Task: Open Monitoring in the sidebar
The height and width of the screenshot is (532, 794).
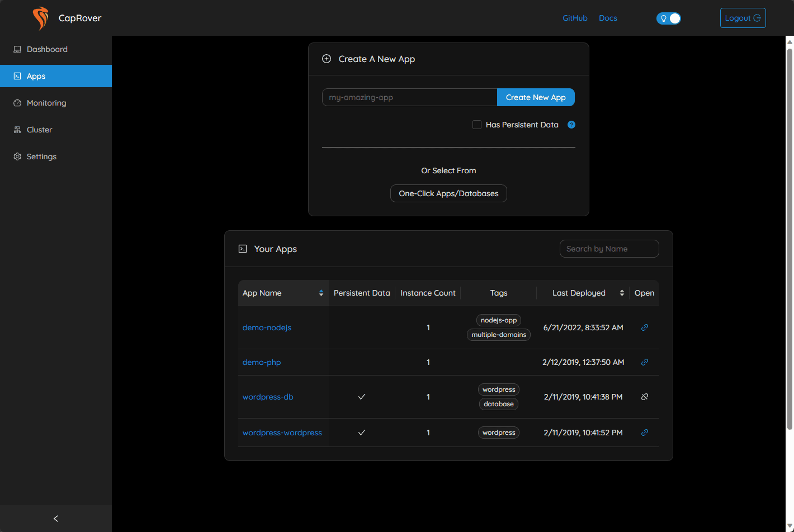Action: [x=46, y=103]
